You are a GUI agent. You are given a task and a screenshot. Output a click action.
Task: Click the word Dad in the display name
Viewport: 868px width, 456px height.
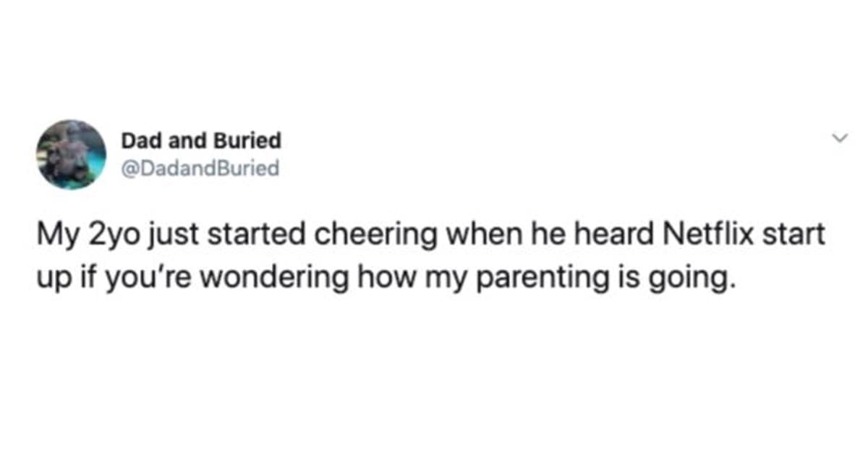[x=138, y=141]
